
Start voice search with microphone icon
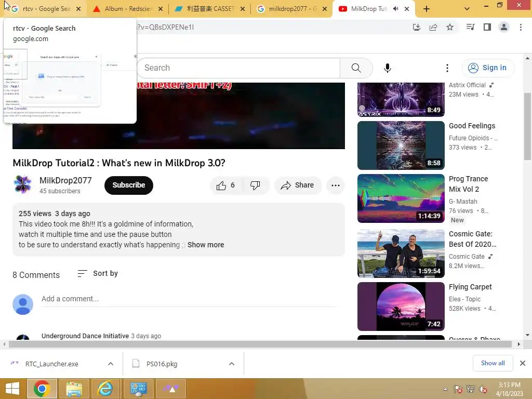pyautogui.click(x=388, y=68)
